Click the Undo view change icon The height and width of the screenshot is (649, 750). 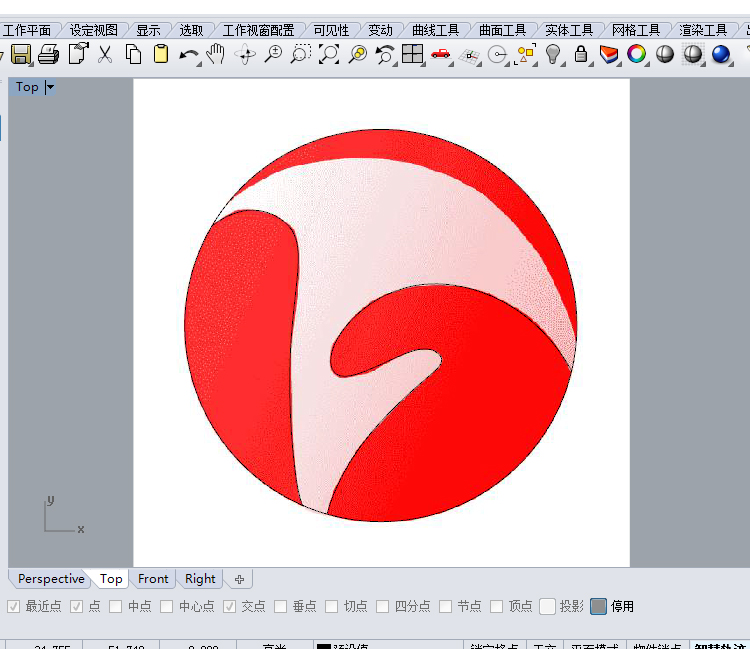(385, 54)
